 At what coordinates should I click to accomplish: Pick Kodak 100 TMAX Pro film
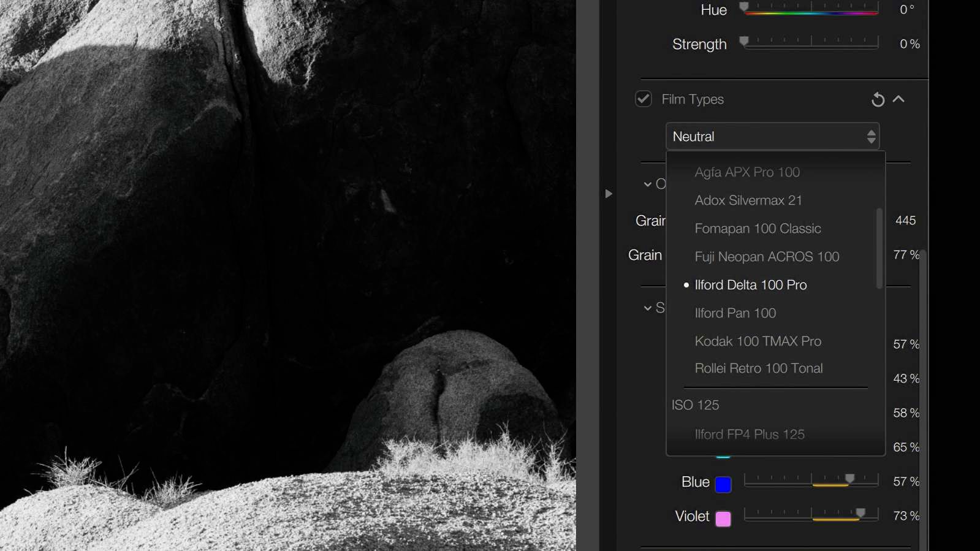[758, 341]
